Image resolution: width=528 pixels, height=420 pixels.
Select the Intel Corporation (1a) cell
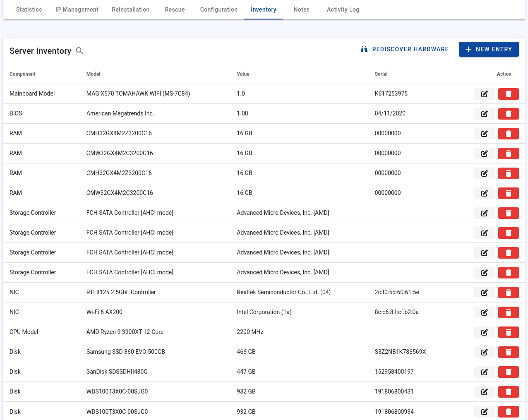click(x=264, y=312)
